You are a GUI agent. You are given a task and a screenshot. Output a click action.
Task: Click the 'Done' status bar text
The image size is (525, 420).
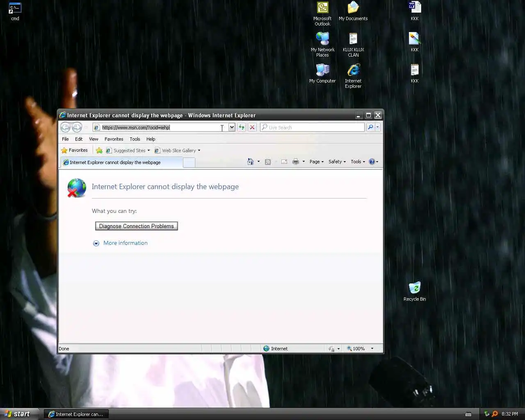point(64,349)
